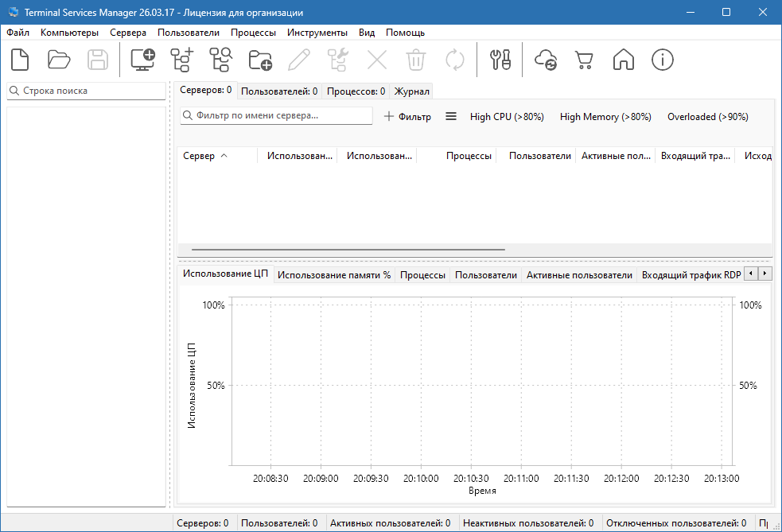Click the add servers tree icon
This screenshot has height=532, width=782.
182,60
